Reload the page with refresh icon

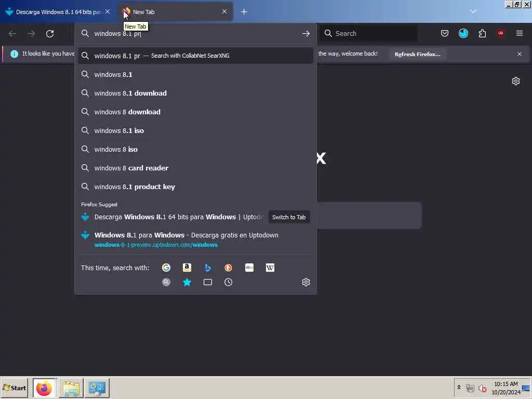point(50,34)
